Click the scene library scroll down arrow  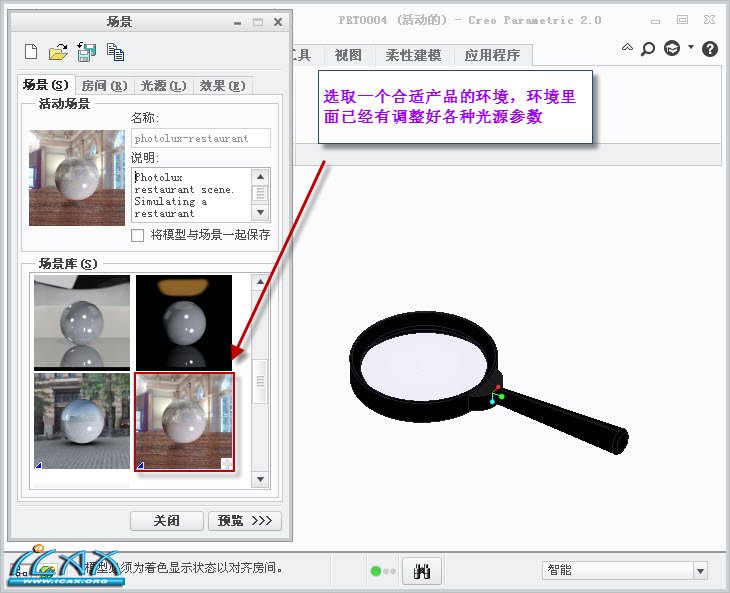[260, 479]
